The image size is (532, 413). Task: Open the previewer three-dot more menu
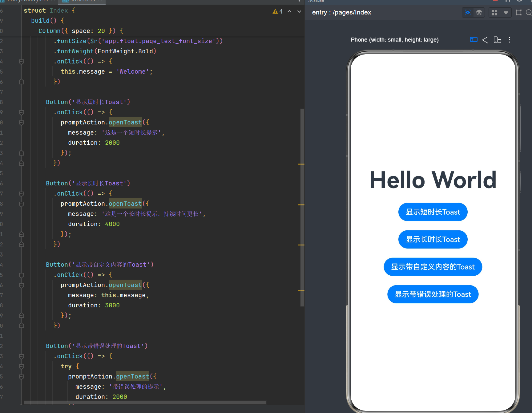510,40
